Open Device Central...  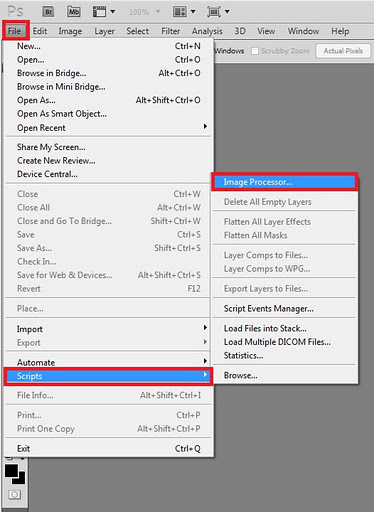(x=108, y=174)
